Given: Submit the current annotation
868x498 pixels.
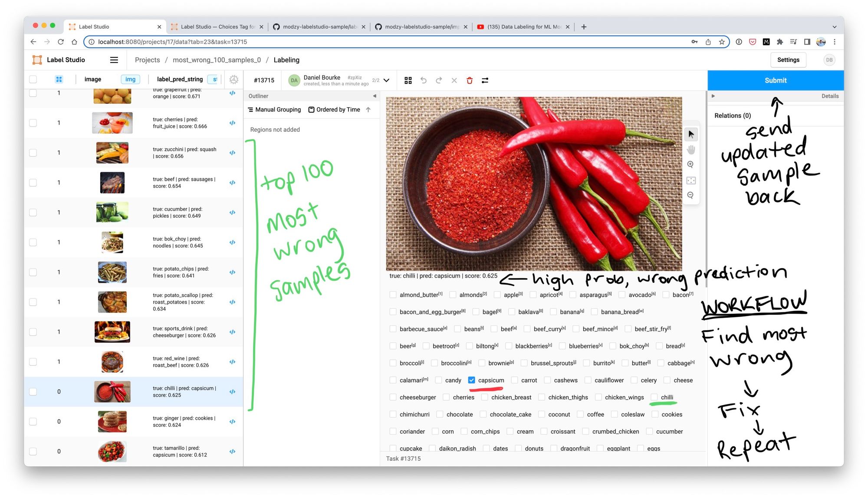Looking at the screenshot, I should coord(773,80).
